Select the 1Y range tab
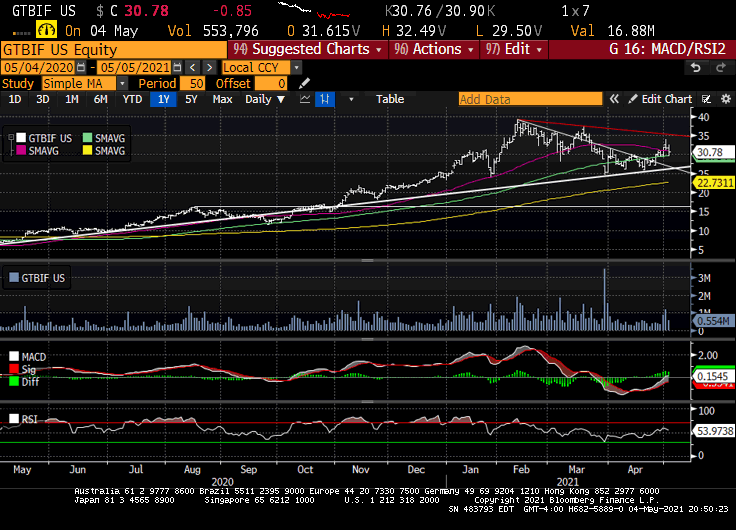Image resolution: width=736 pixels, height=530 pixels. pos(163,99)
